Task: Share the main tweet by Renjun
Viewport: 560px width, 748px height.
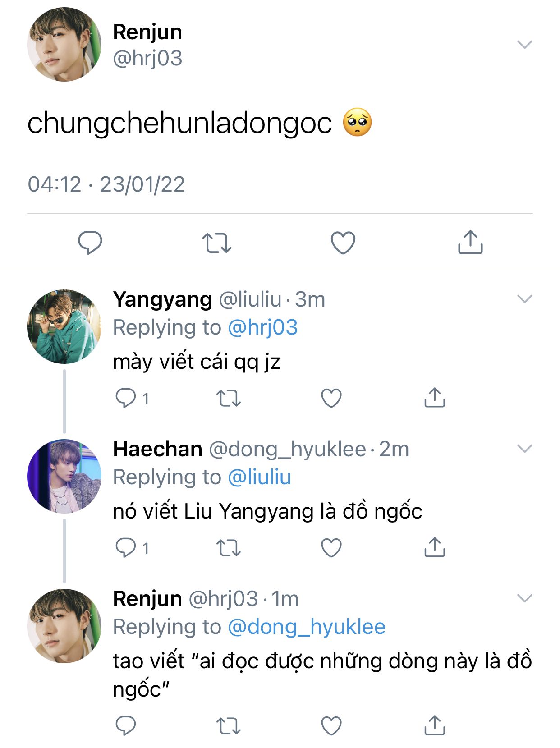Action: coord(470,243)
